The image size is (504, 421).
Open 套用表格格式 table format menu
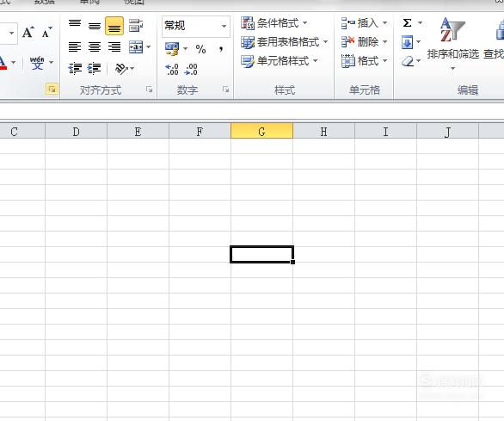(284, 42)
